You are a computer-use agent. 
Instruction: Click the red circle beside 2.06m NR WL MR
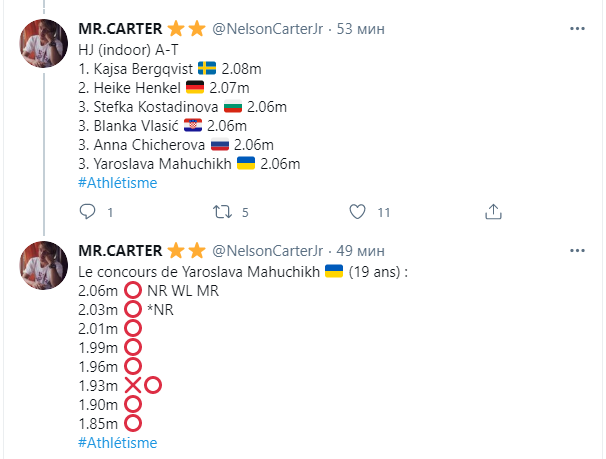point(133,291)
